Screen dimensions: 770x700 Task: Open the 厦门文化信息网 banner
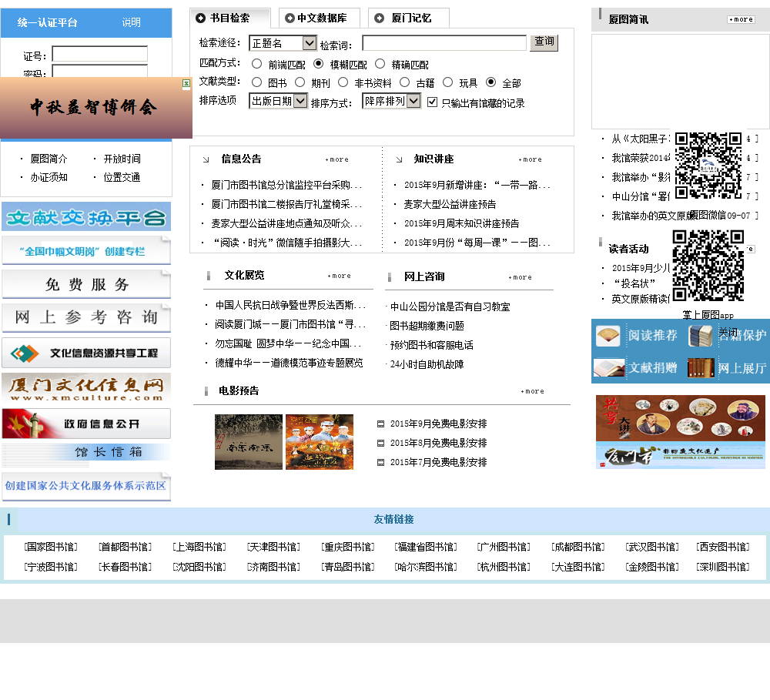[86, 387]
